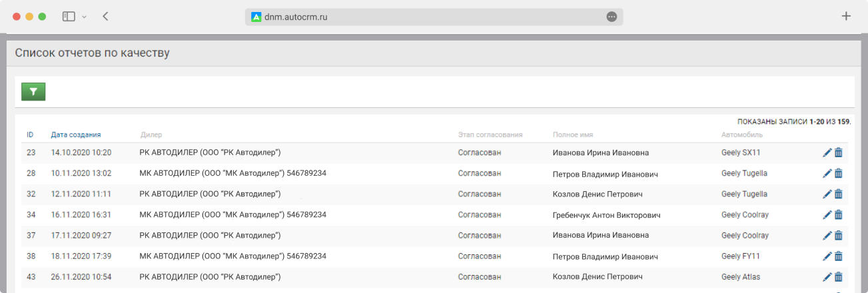This screenshot has height=293, width=868.
Task: Sort by Дата создания column header
Action: [x=75, y=135]
